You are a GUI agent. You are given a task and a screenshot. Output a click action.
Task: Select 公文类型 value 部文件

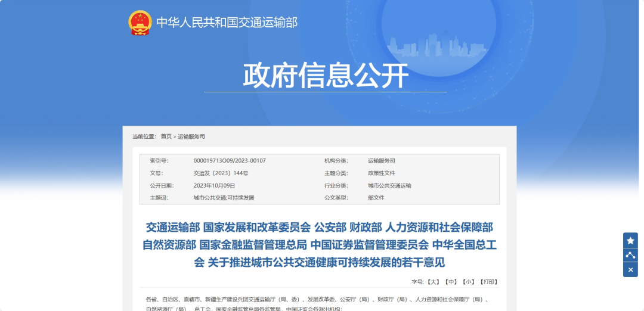[376, 198]
